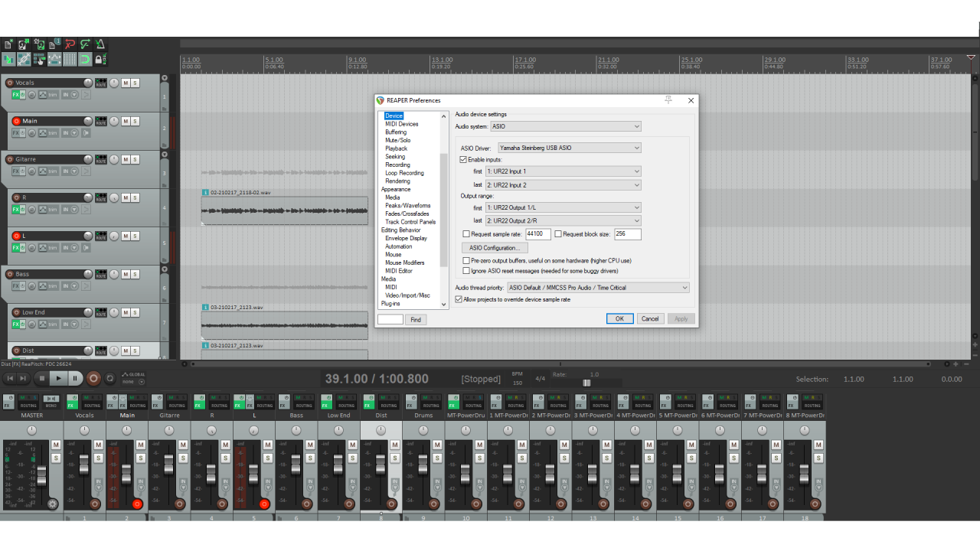Open last input UR22 Input 2 dropdown
Screen dimensions: 980x551
coord(563,184)
